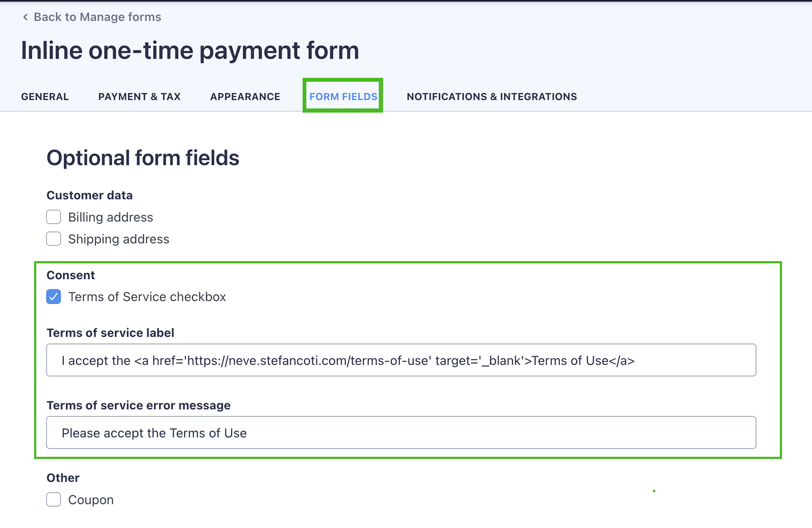Enable the Shipping address checkbox

pos(53,239)
